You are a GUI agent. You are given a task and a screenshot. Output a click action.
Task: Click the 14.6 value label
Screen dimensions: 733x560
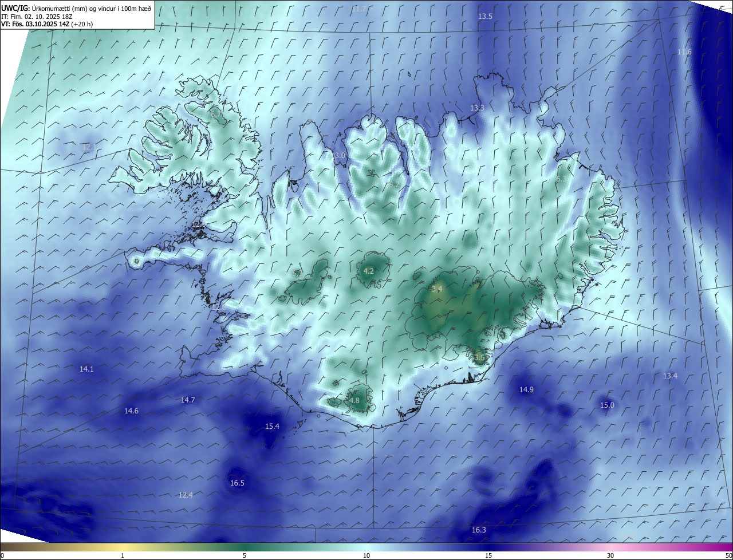click(x=131, y=411)
